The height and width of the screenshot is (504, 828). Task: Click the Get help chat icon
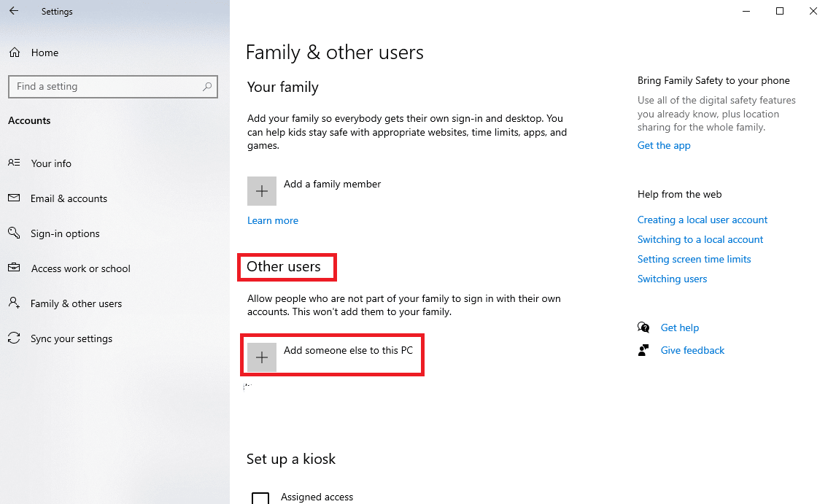pyautogui.click(x=643, y=327)
